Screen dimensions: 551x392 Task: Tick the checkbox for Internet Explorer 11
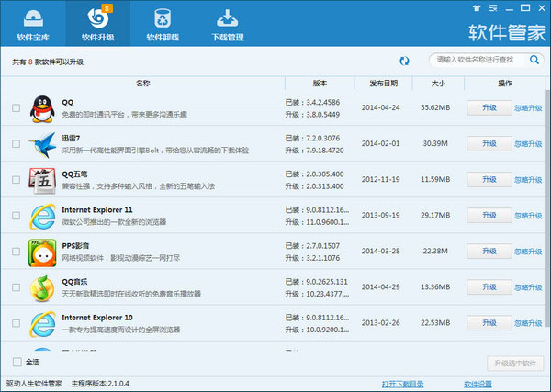coord(16,216)
